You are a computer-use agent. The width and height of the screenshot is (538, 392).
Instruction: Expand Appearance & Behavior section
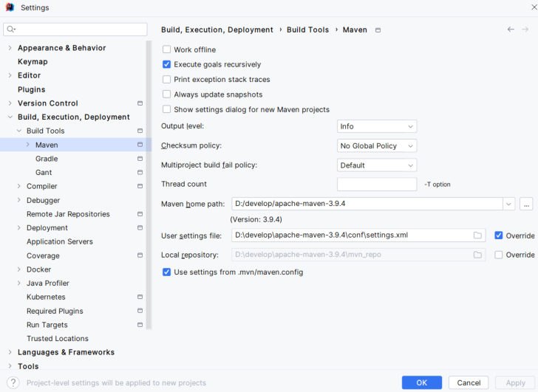click(x=10, y=48)
